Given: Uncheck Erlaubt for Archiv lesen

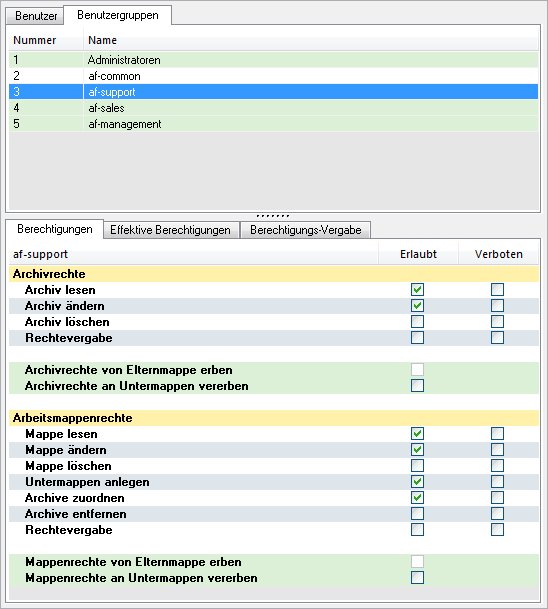Looking at the screenshot, I should [418, 290].
